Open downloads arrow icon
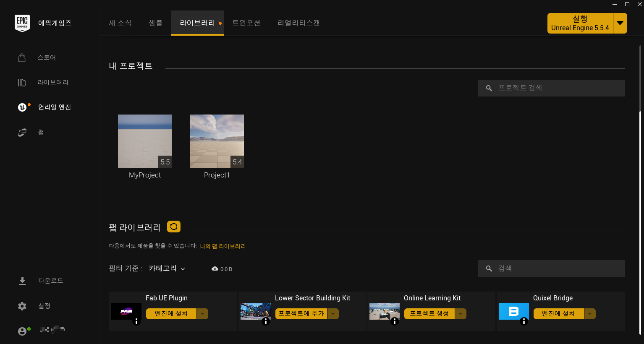Image resolution: width=644 pixels, height=344 pixels. 22,281
